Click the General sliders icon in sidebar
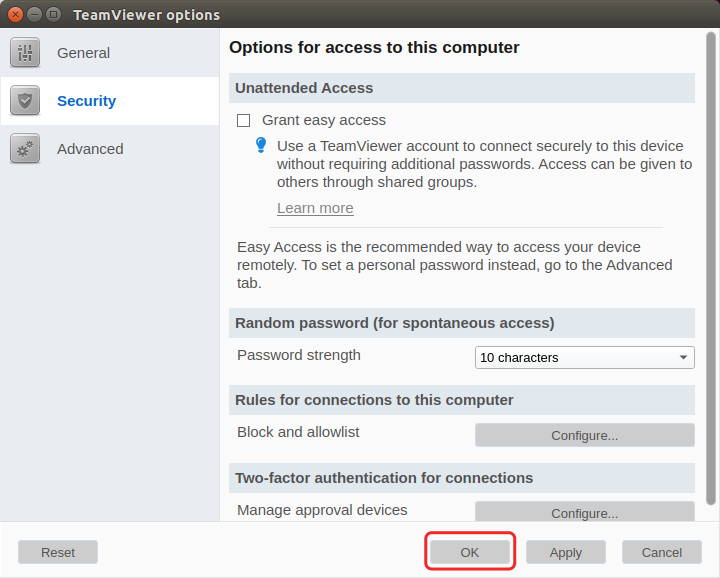Screen dimensions: 720x578 (25, 53)
